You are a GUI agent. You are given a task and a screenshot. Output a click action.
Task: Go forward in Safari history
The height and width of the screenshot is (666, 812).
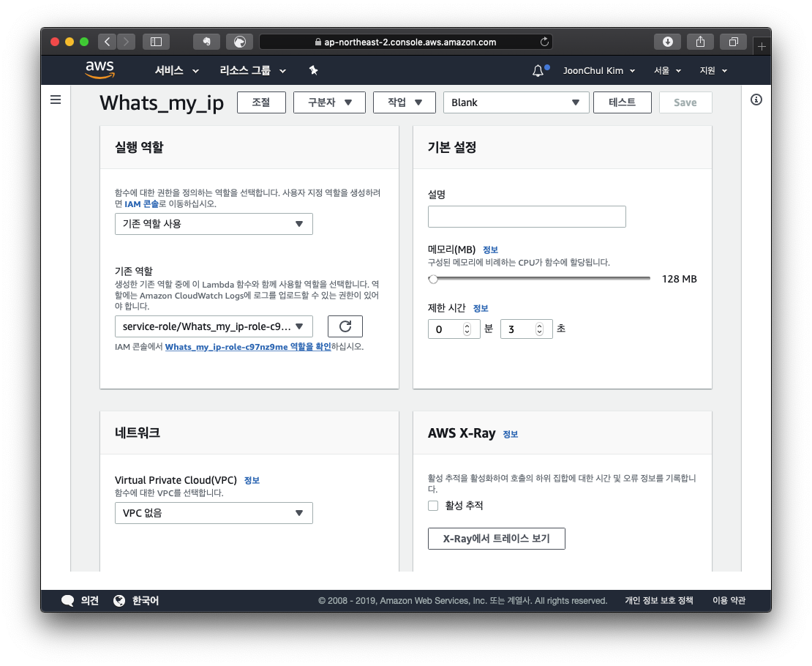(x=126, y=42)
